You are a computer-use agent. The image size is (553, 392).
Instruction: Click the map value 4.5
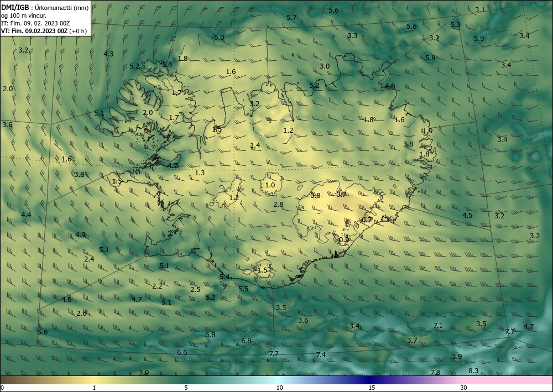tap(467, 216)
